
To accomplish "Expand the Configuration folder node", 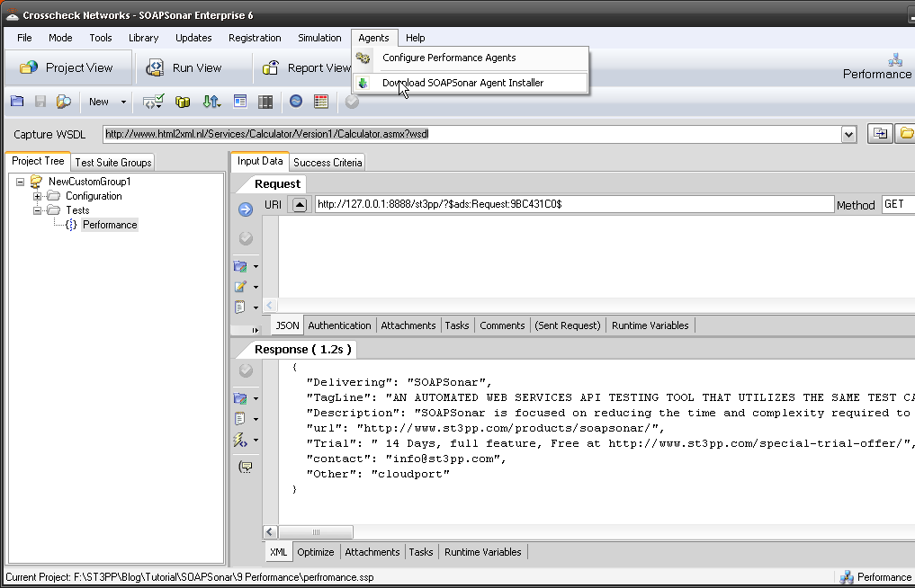I will (x=38, y=196).
